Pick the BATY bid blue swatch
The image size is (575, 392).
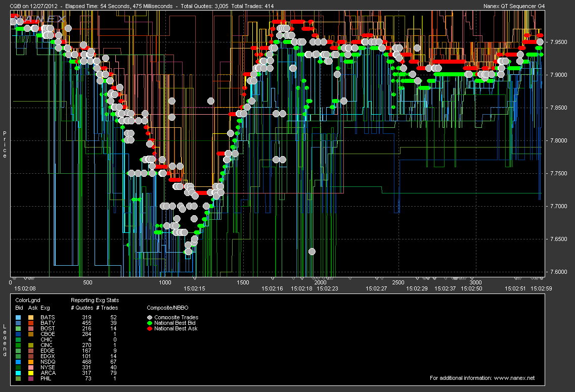pos(18,323)
